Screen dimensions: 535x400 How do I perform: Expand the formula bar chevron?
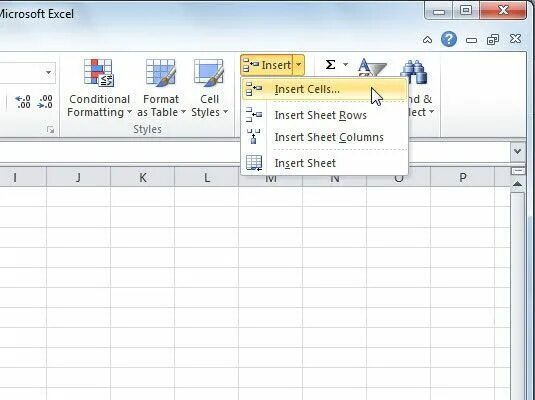coord(518,151)
